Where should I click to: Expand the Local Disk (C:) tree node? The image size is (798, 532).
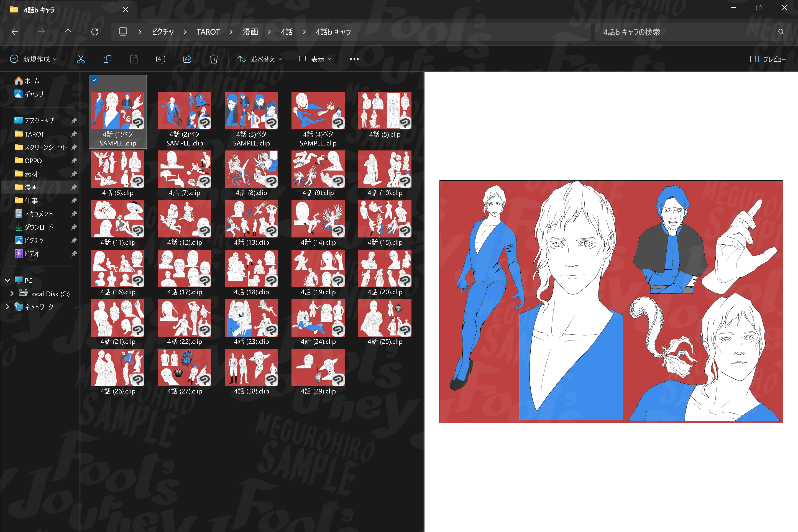tap(12, 293)
